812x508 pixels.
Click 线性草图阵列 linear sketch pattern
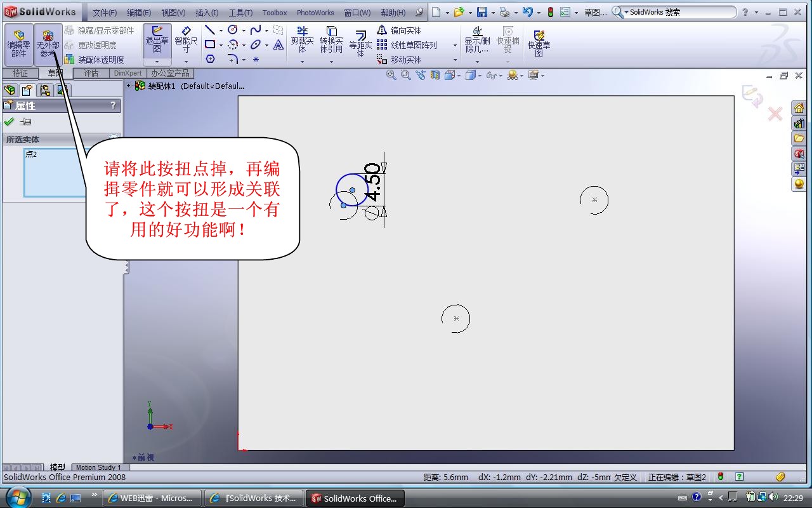(407, 45)
